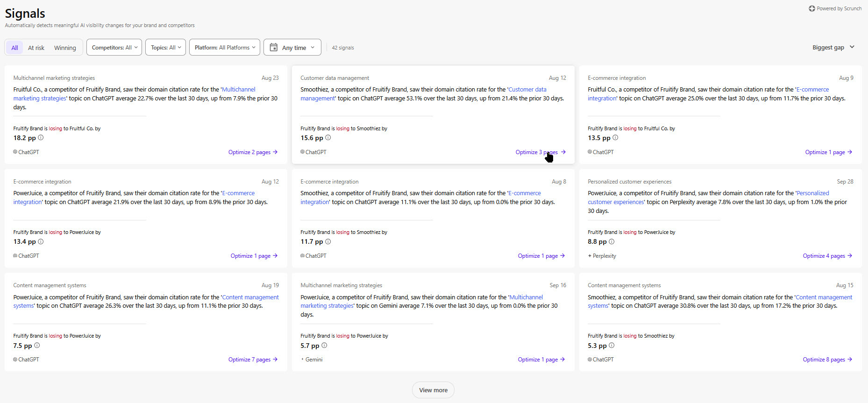Select the Winning tab

tap(65, 48)
